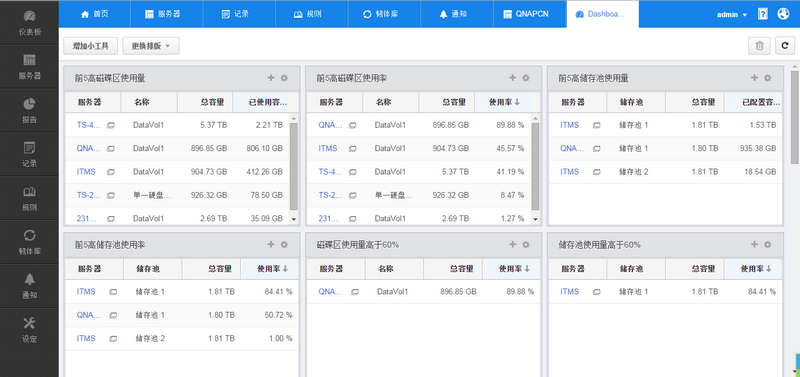Open QNA link with 806.10 GB used
Screen dimensions: 800x377
[88, 148]
